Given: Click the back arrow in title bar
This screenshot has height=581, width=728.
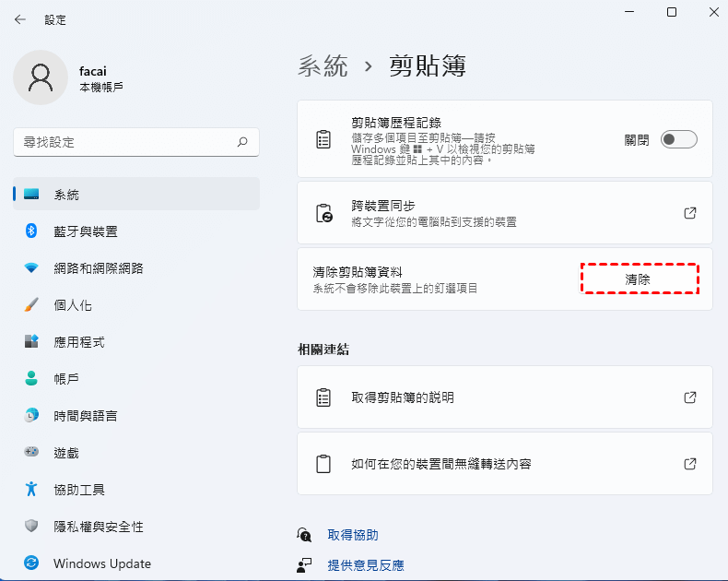Looking at the screenshot, I should [20, 19].
